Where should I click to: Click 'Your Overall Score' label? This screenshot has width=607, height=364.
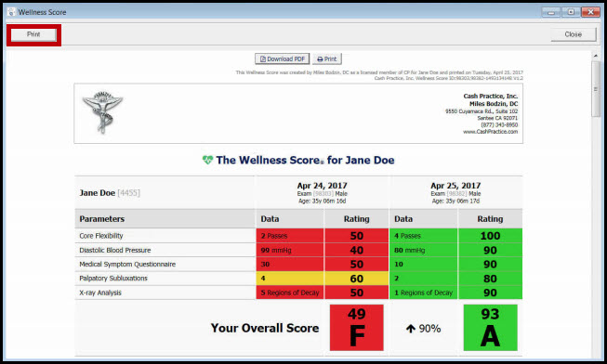[265, 328]
